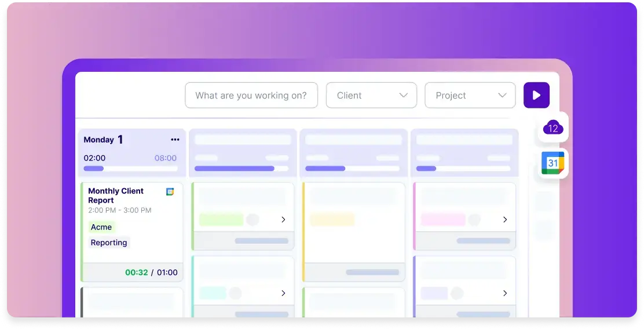Expand the purple-tagged card's chevron in fourth column
The height and width of the screenshot is (329, 644).
[505, 293]
